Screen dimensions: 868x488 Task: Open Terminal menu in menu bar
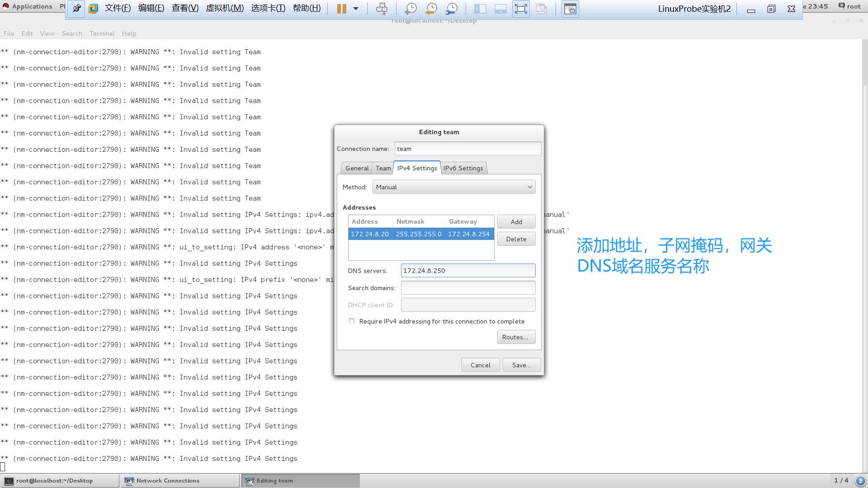coord(101,33)
